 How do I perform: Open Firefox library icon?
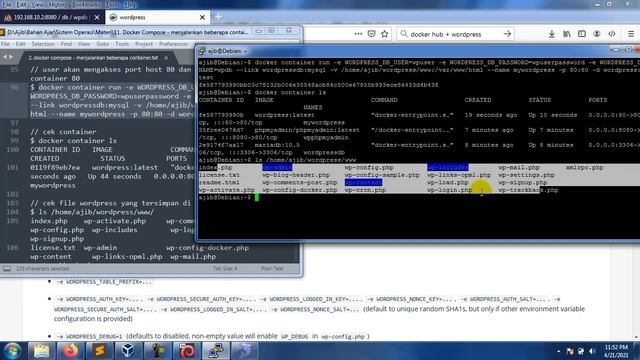tap(567, 34)
